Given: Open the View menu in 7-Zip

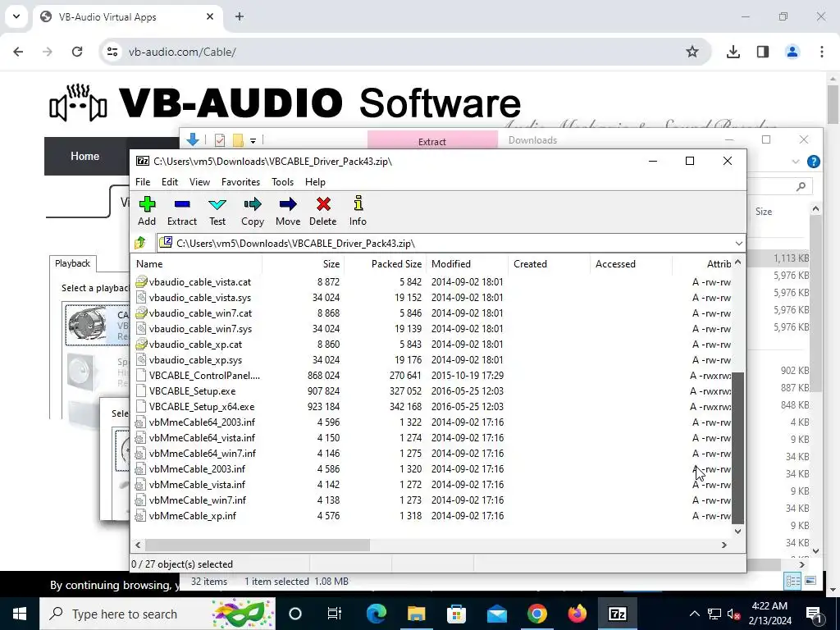Looking at the screenshot, I should click(199, 182).
